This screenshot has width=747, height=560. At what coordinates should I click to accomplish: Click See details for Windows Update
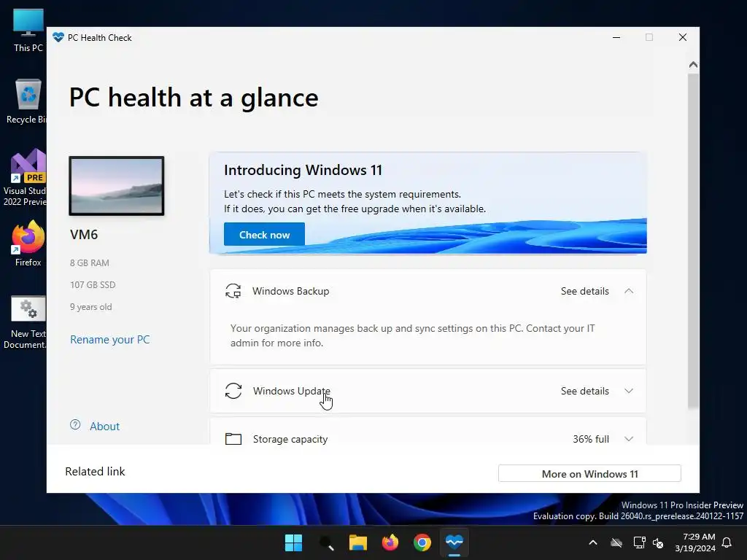pos(584,391)
